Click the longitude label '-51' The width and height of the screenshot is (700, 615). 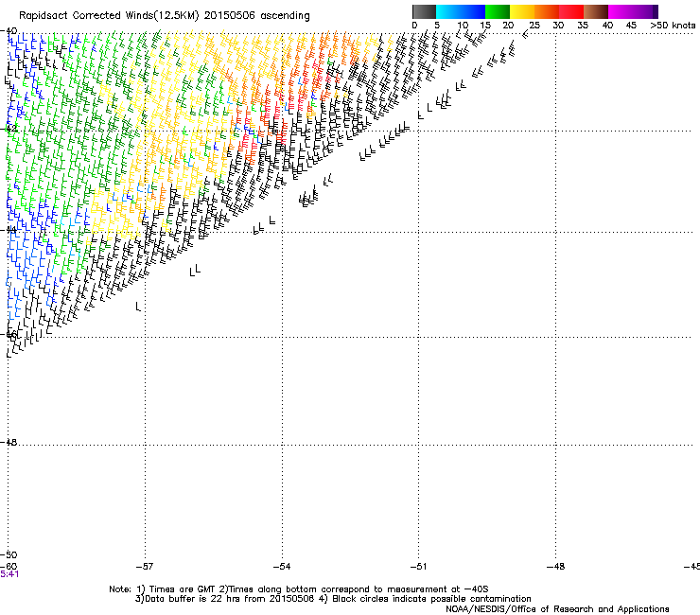pos(418,567)
